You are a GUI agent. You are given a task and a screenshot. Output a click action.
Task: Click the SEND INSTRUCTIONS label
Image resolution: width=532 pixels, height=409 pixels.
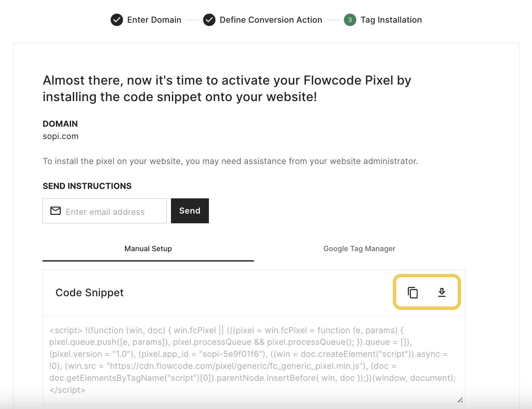tap(87, 186)
